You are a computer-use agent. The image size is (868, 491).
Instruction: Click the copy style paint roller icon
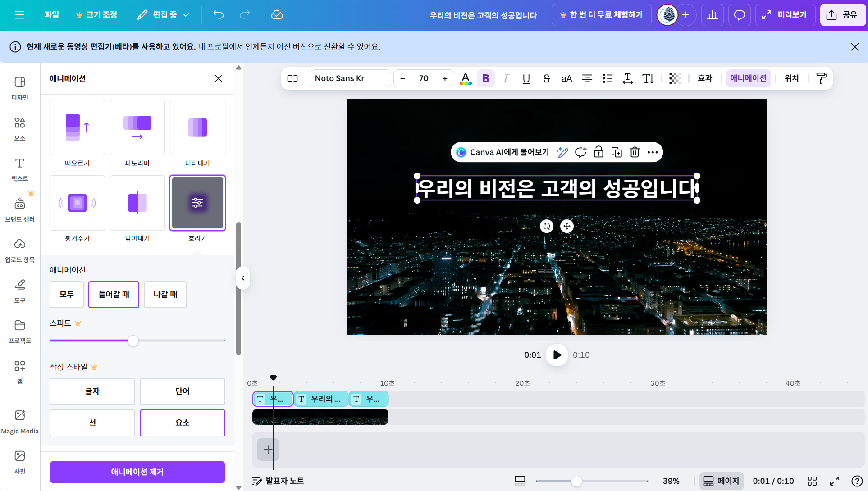tap(821, 78)
